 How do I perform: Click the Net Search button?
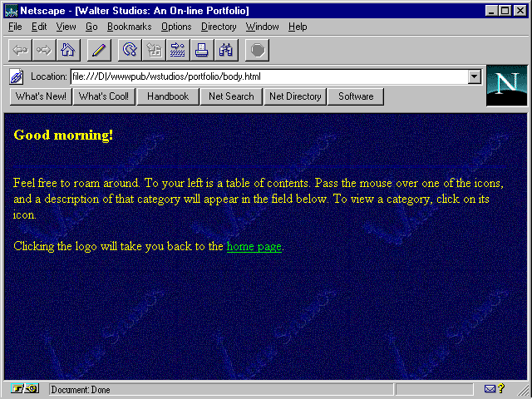(x=231, y=96)
